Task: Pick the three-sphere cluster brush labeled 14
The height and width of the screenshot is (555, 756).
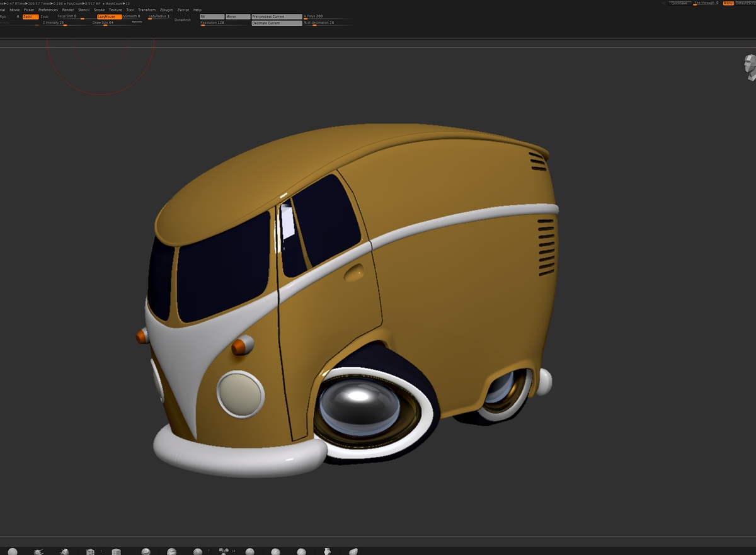Action: [x=224, y=551]
